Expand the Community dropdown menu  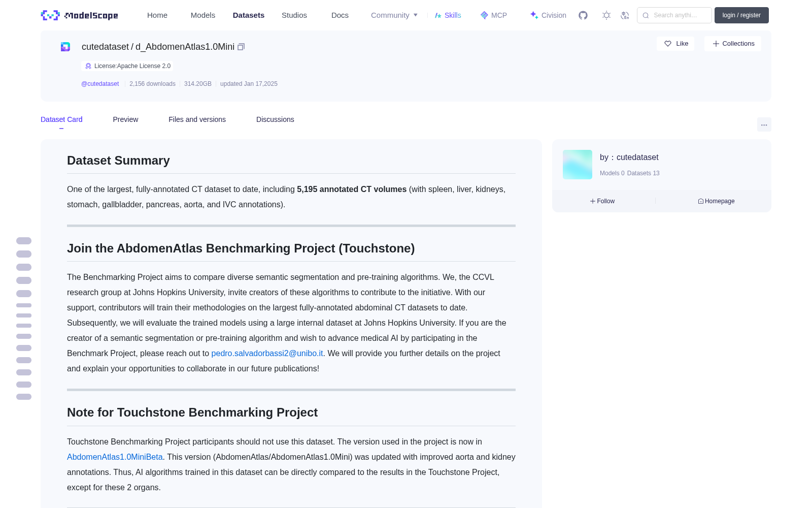pyautogui.click(x=394, y=15)
